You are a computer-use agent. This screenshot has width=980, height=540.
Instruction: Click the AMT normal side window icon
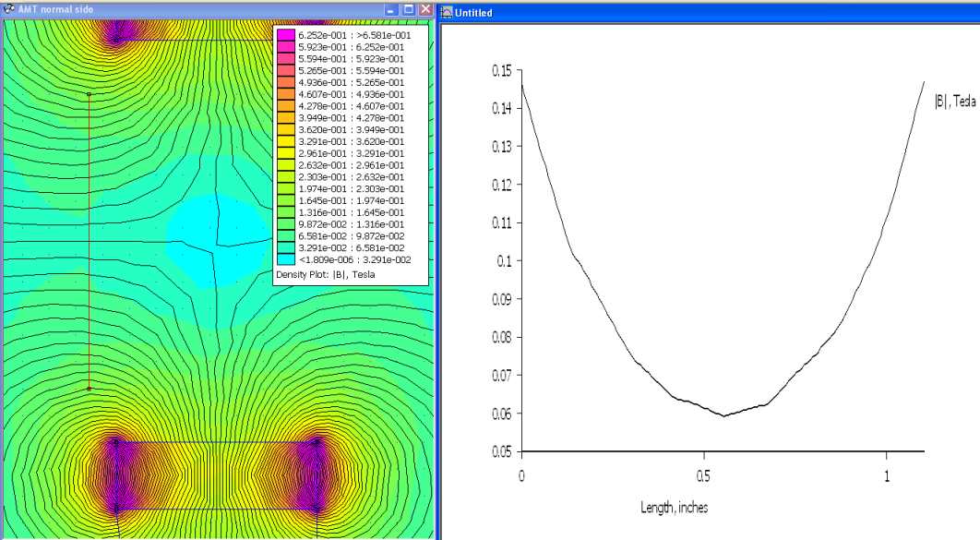[8, 9]
